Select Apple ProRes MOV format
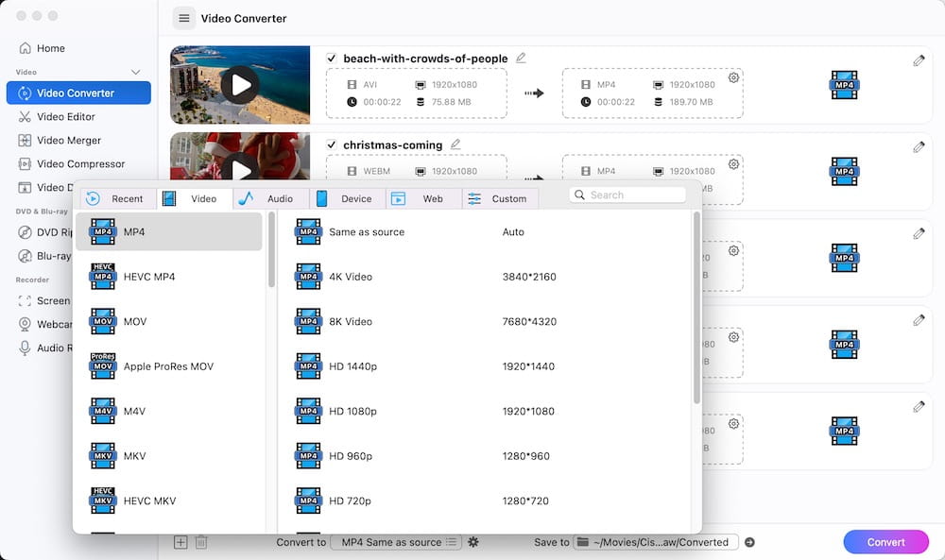Image resolution: width=945 pixels, height=560 pixels. (169, 366)
